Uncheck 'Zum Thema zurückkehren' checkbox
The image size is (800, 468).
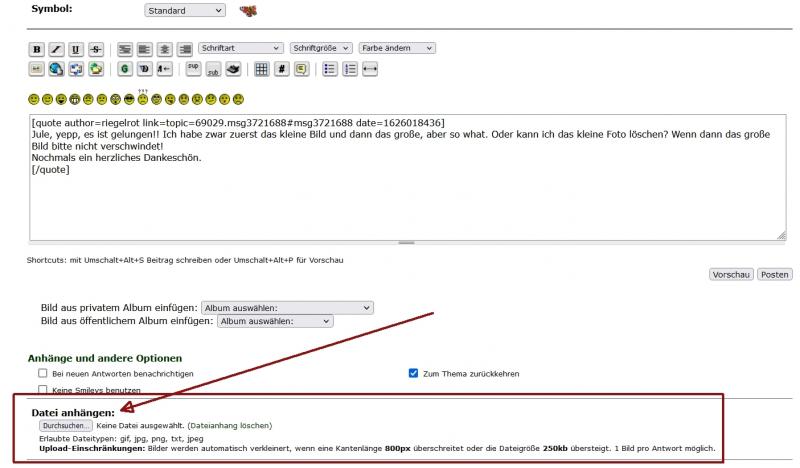click(x=414, y=373)
